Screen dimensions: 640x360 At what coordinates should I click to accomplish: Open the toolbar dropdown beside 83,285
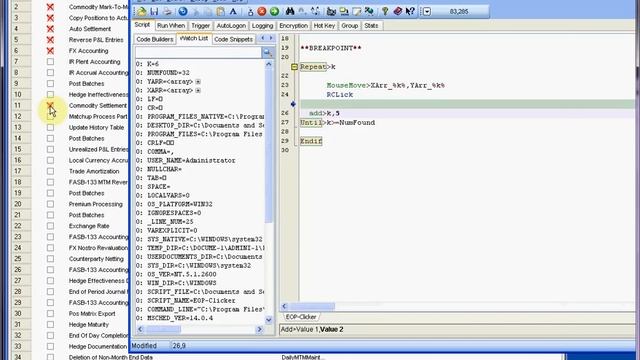pyautogui.click(x=427, y=11)
